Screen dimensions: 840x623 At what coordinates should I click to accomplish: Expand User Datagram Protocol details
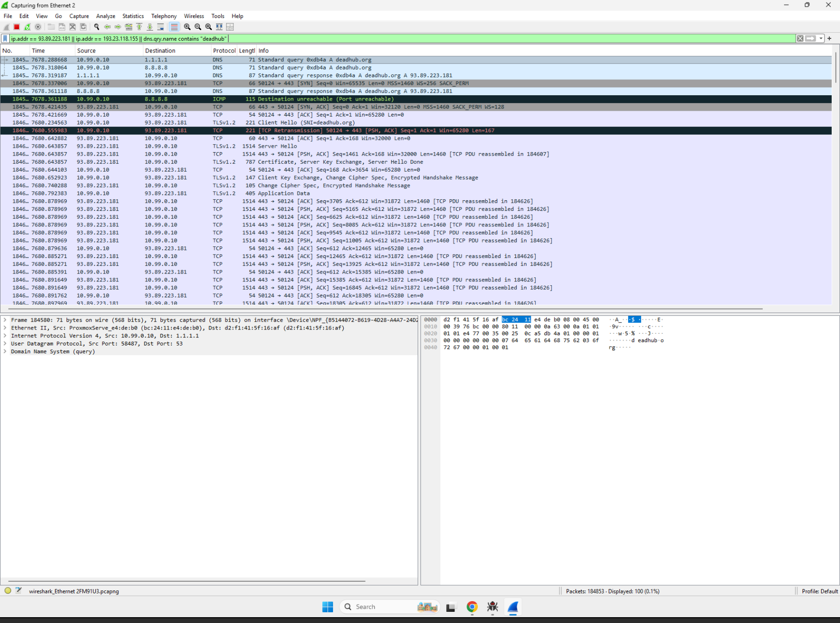[x=5, y=344]
